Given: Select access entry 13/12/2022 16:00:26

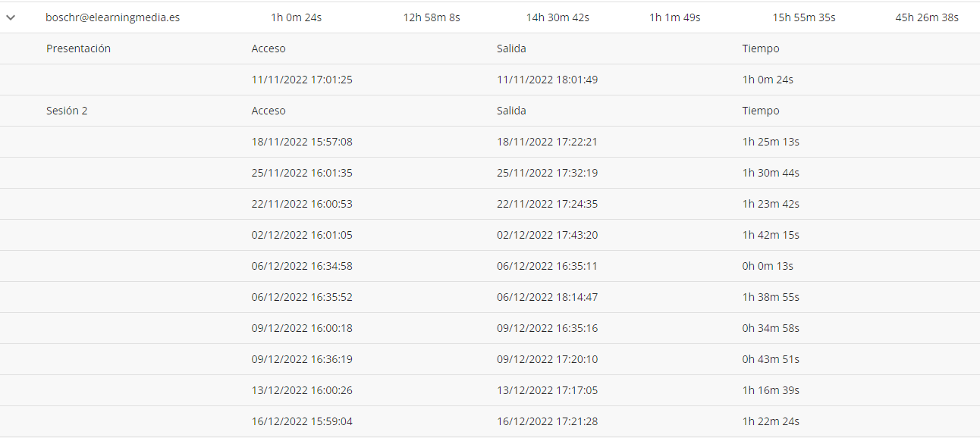Looking at the screenshot, I should tap(302, 390).
